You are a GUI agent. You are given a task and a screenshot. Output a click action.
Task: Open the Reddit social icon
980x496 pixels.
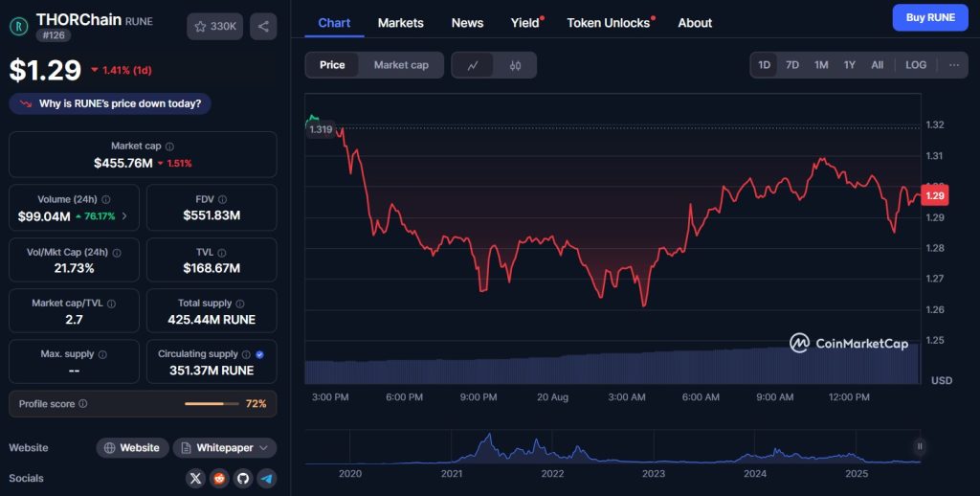click(x=220, y=478)
